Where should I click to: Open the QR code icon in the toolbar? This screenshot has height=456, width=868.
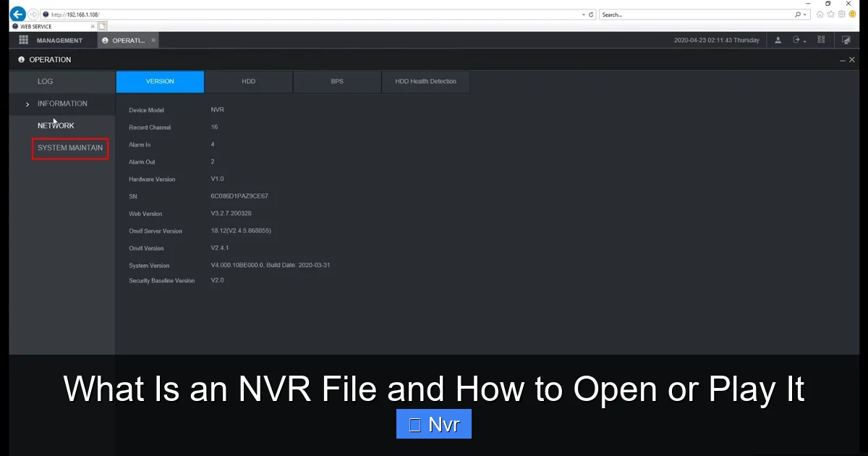click(820, 39)
